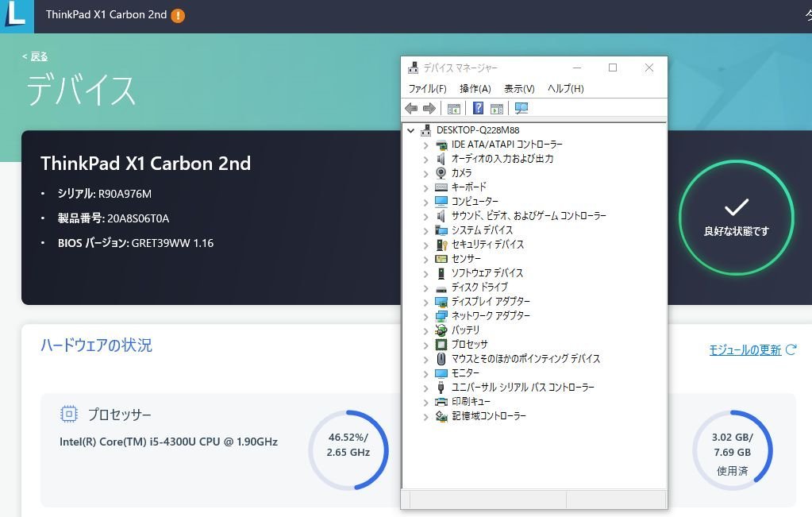Click product number 20A8S06T0A text
Screen dimensions: 812x517
click(138, 218)
